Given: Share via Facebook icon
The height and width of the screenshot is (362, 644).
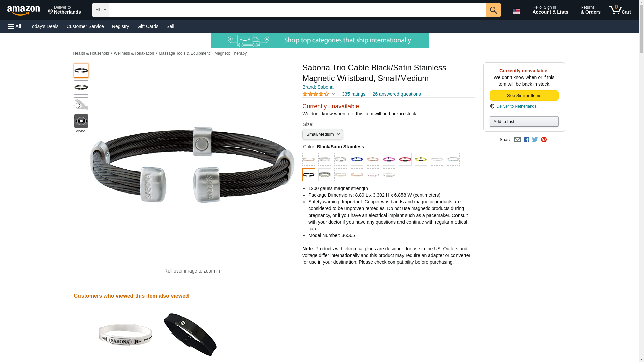Looking at the screenshot, I should coord(526,140).
